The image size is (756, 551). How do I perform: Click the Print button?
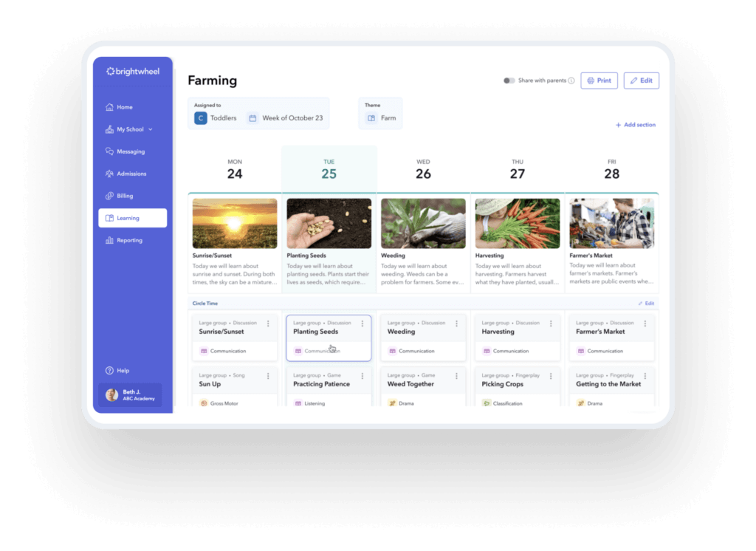[599, 81]
